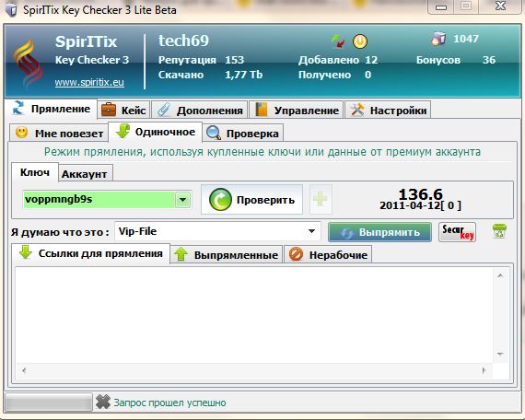Click the Скачано value 1,77 Tb
Image resolution: width=525 pixels, height=420 pixels.
pos(244,75)
